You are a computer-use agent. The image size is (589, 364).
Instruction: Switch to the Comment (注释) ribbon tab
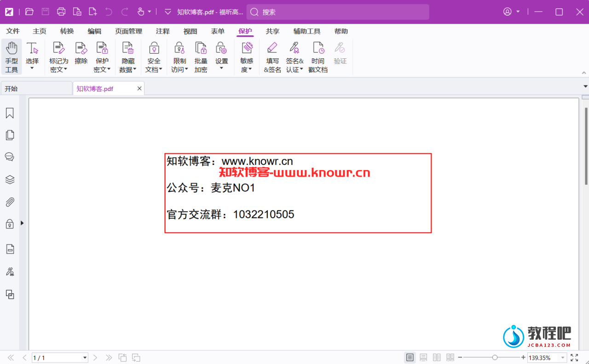[163, 31]
